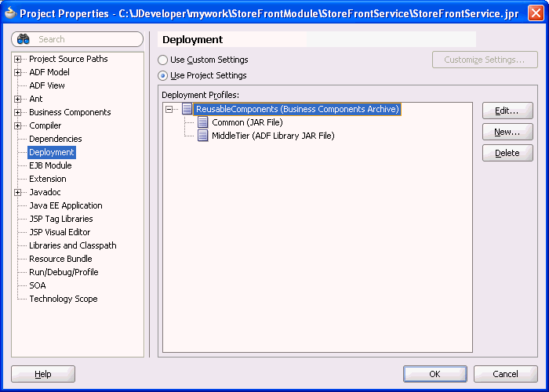Viewport: 549px width, 392px height.
Task: Create a profile with New... button
Action: point(507,132)
